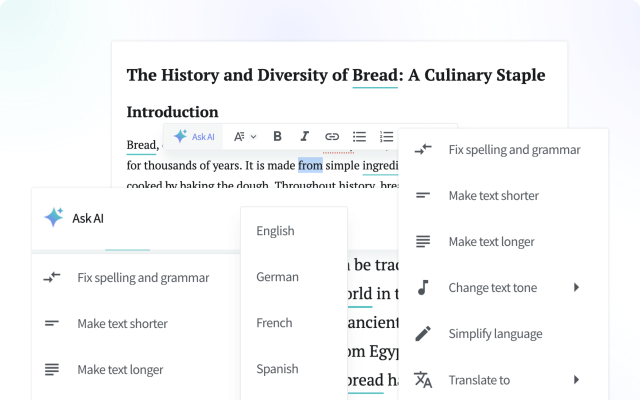640x400 pixels.
Task: Click the pencil icon for Simplify language
Action: 423,334
